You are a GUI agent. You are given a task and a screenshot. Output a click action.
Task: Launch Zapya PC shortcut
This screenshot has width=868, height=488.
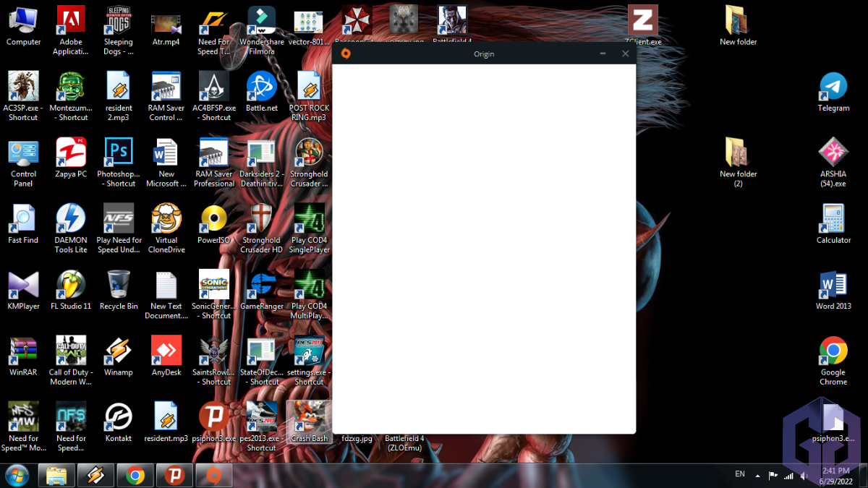(x=71, y=158)
